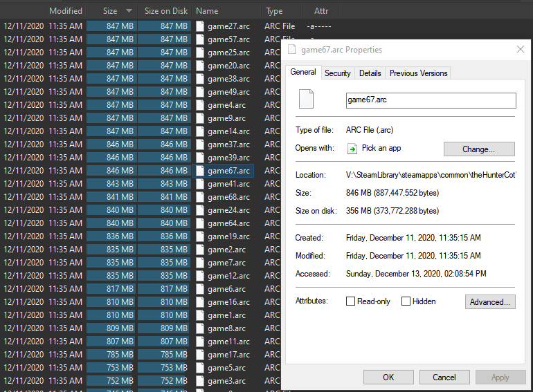Open the Advanced... attributes dialog

coord(489,302)
